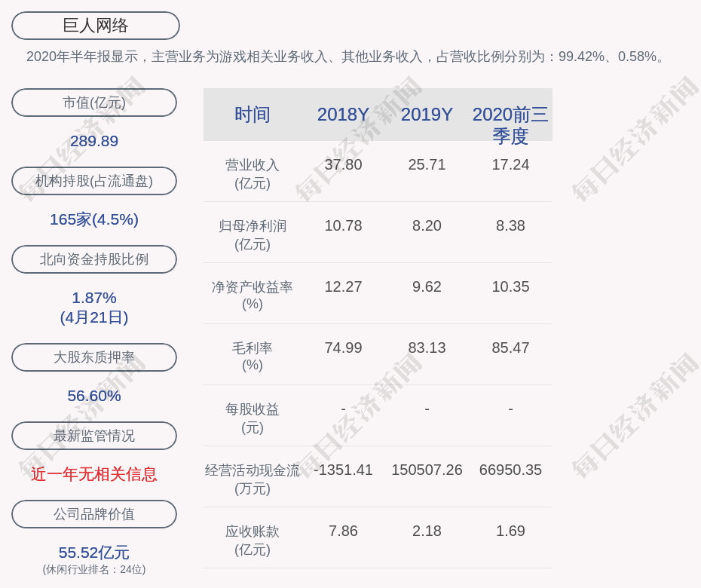Click the 毛利率(%) row label

click(253, 357)
